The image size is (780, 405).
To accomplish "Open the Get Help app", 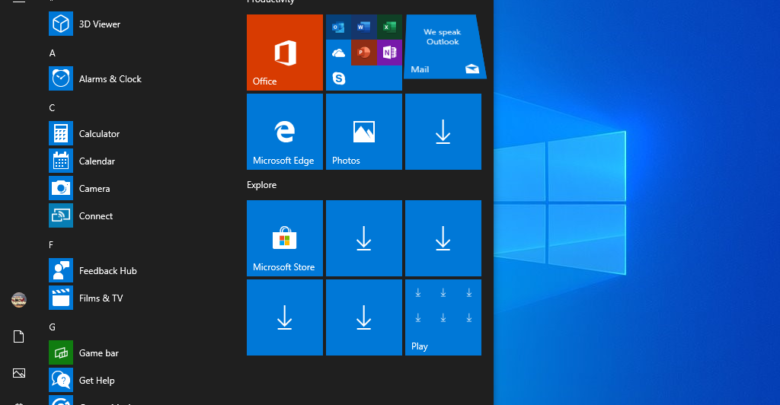I will pyautogui.click(x=82, y=380).
